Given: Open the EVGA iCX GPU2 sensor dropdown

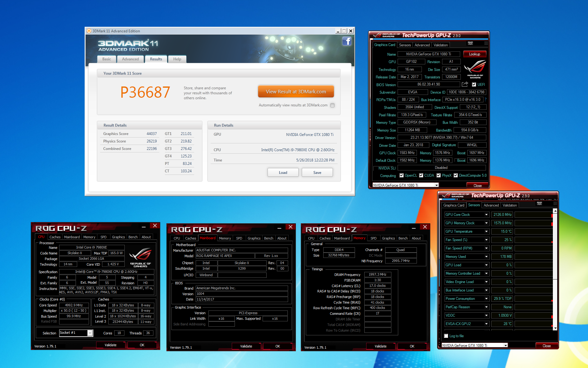Looking at the screenshot, I should (x=486, y=324).
